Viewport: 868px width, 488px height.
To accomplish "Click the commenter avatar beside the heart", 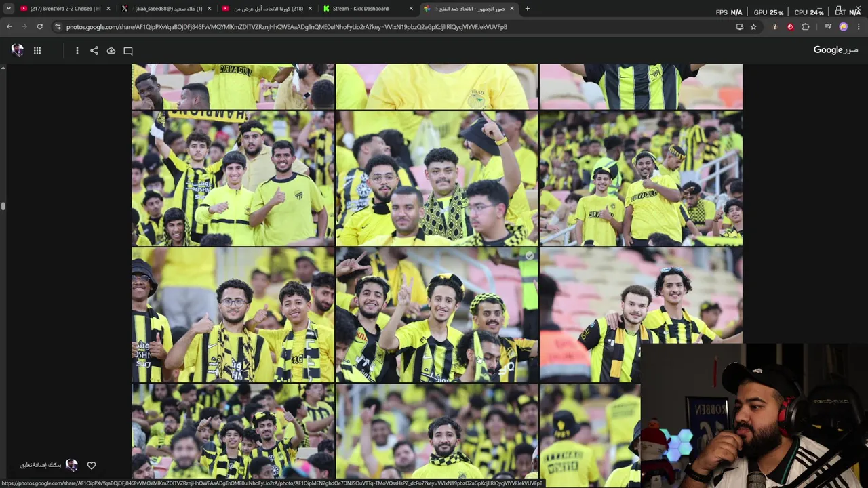I will 72,466.
